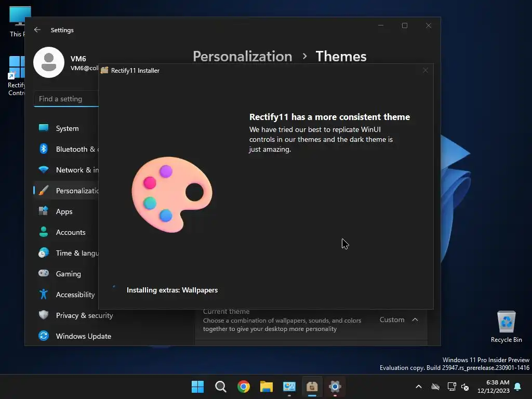Click the Personalization paintbrush icon
This screenshot has height=399, width=532.
(x=44, y=190)
